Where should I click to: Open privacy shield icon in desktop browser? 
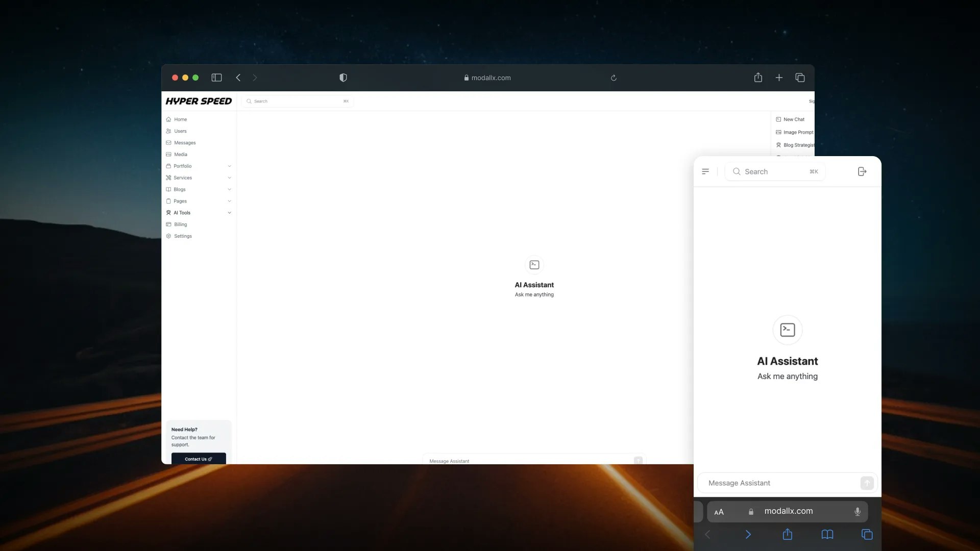[x=343, y=78]
